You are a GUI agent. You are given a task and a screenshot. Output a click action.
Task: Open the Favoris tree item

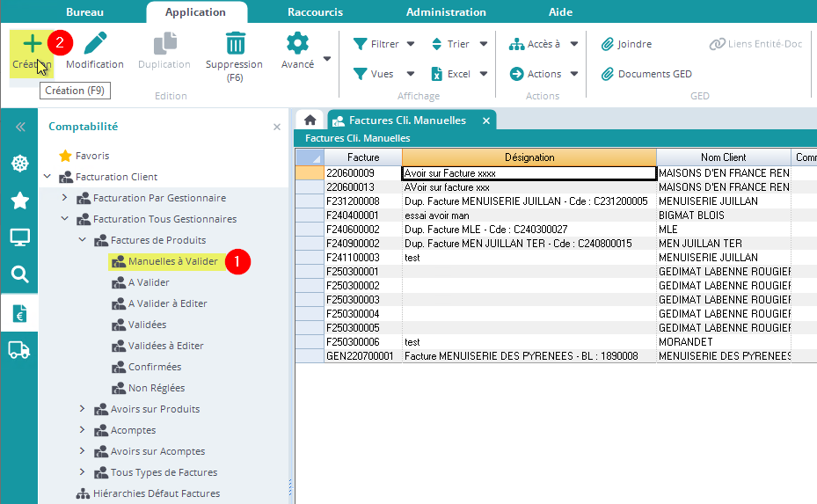(x=91, y=156)
